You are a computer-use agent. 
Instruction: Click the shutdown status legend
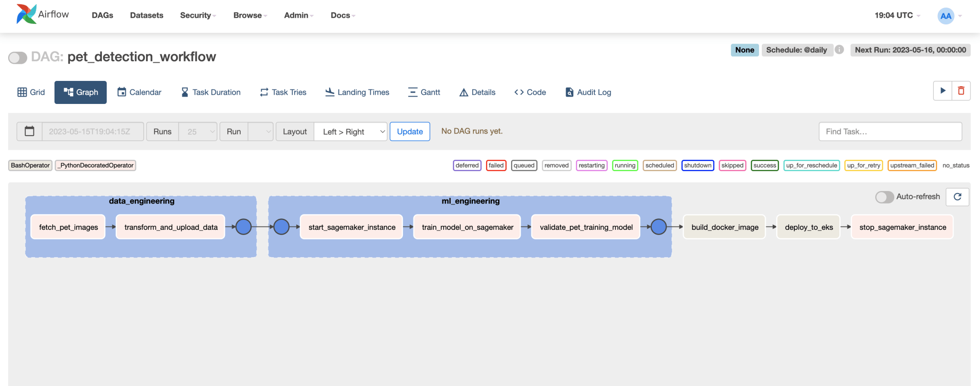pyautogui.click(x=698, y=165)
